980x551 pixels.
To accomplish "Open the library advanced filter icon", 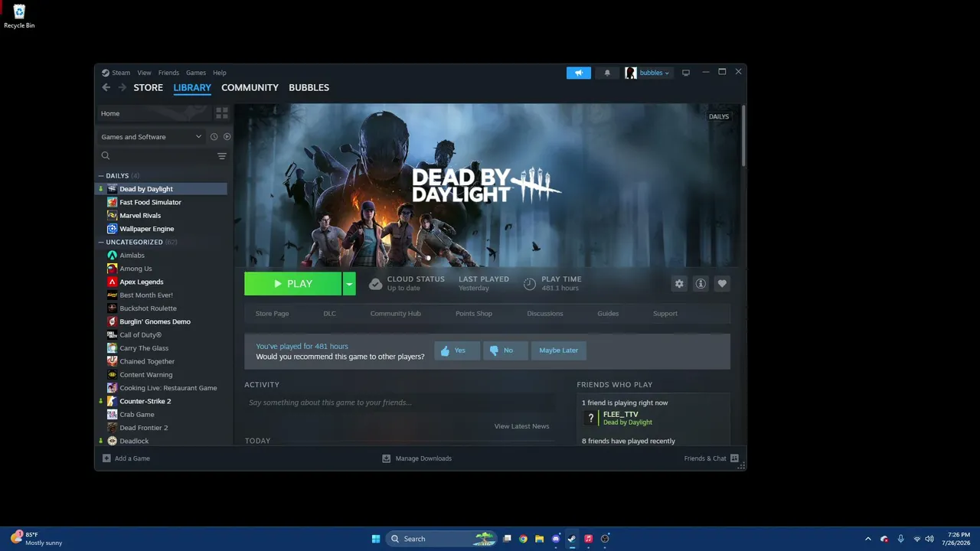I will coord(222,156).
